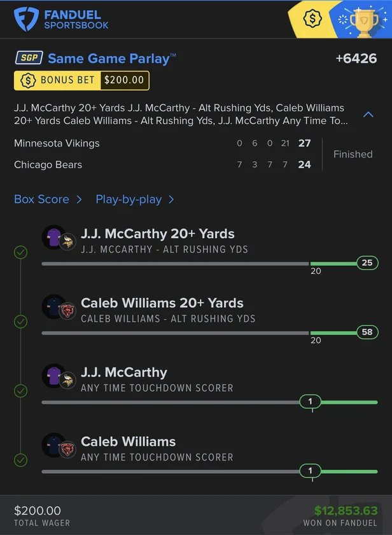Tap the Bears jersey icon for Williams rushing
The height and width of the screenshot is (535, 392).
(x=53, y=306)
